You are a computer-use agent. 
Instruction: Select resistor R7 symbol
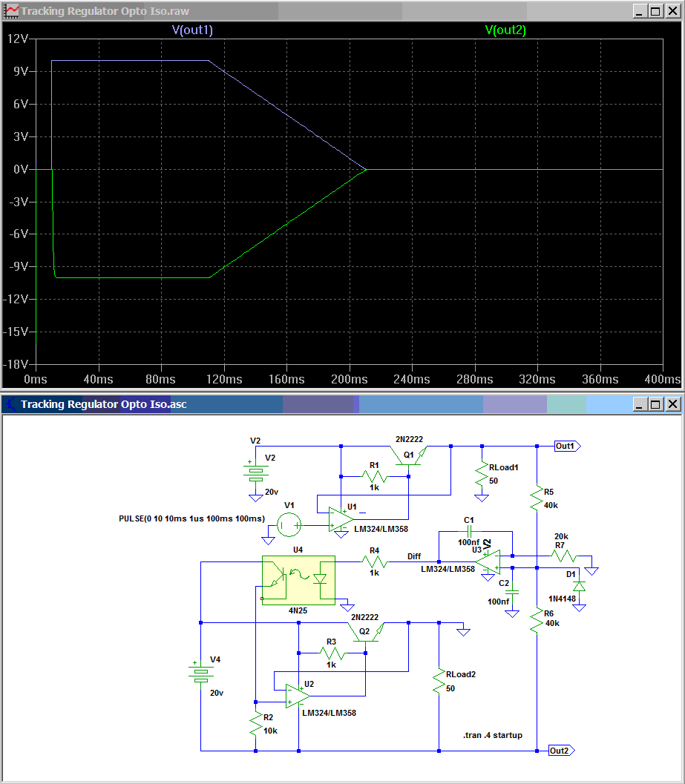click(565, 556)
